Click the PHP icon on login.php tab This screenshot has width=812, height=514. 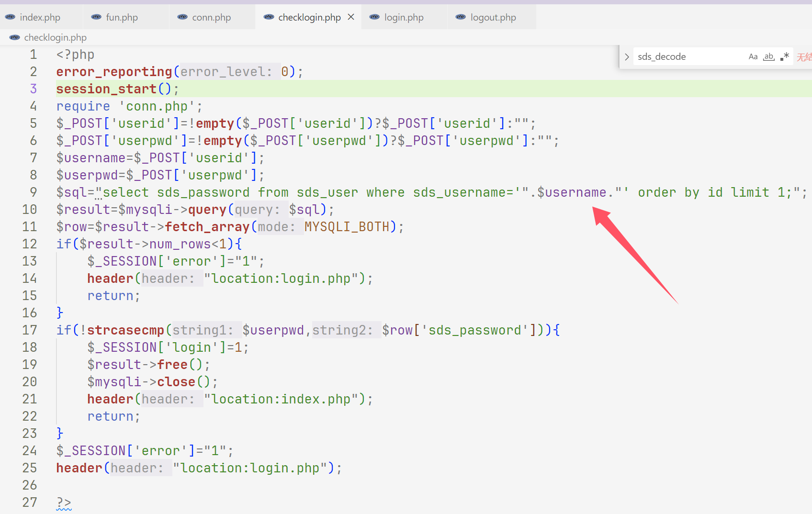(374, 17)
